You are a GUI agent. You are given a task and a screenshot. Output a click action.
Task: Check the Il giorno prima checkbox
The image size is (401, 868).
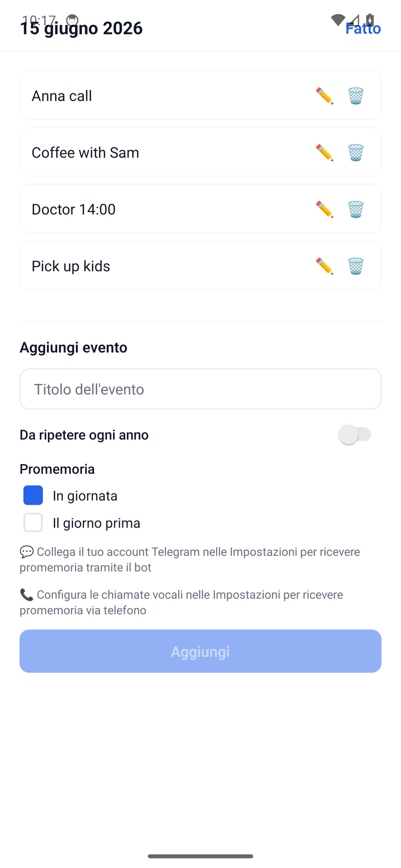[33, 522]
